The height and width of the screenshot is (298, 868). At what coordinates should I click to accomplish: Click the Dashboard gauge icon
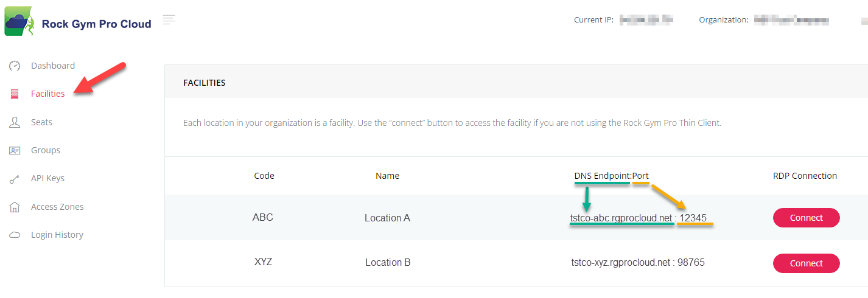(x=15, y=66)
